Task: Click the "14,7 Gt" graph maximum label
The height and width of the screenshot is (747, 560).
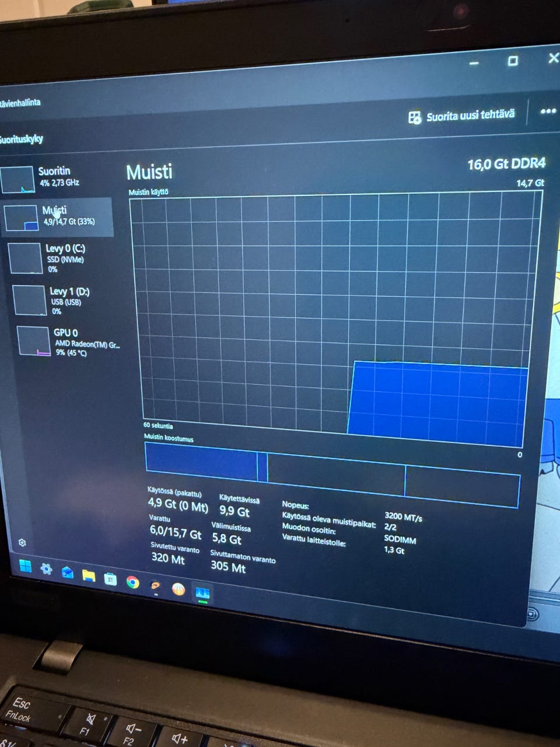Action: point(530,183)
